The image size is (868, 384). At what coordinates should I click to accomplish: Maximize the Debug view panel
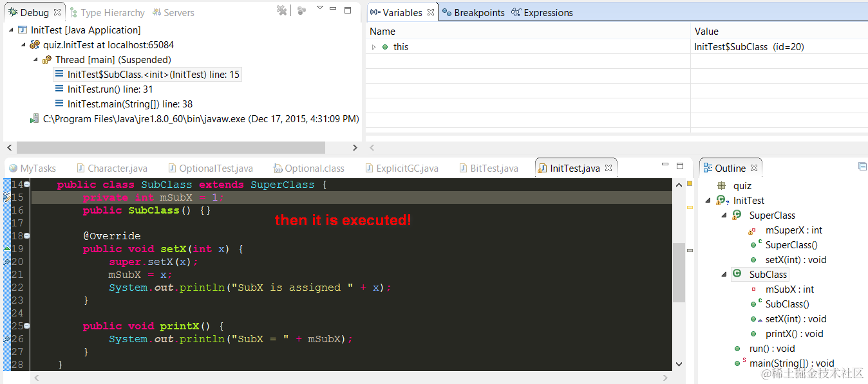(348, 10)
